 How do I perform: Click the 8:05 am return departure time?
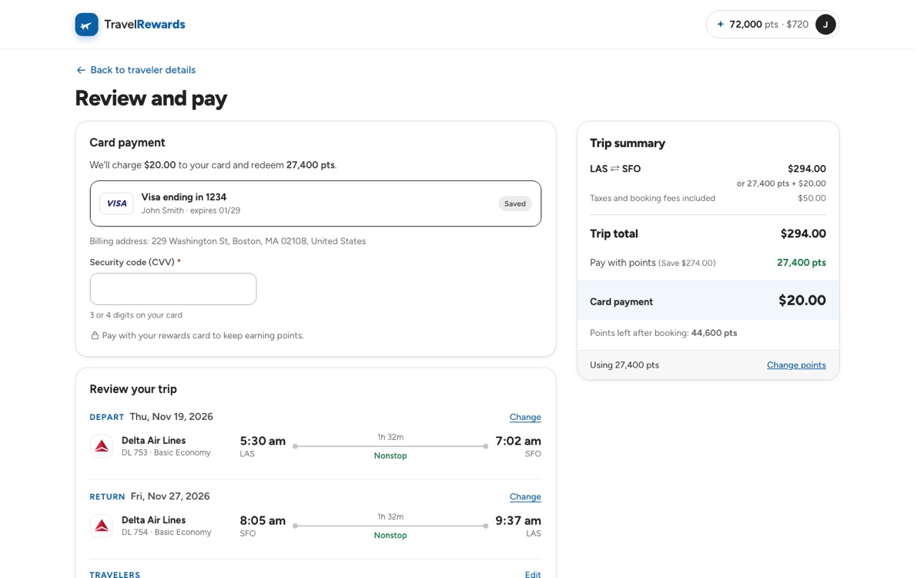coord(263,520)
